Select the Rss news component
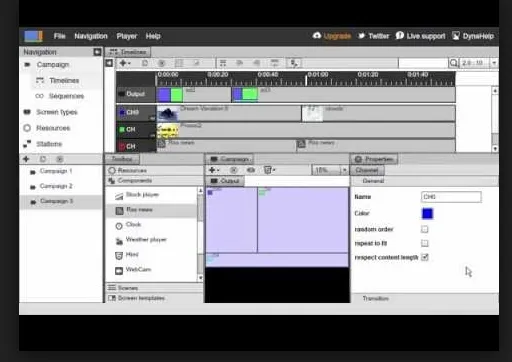Image resolution: width=512 pixels, height=362 pixels. tap(152, 210)
